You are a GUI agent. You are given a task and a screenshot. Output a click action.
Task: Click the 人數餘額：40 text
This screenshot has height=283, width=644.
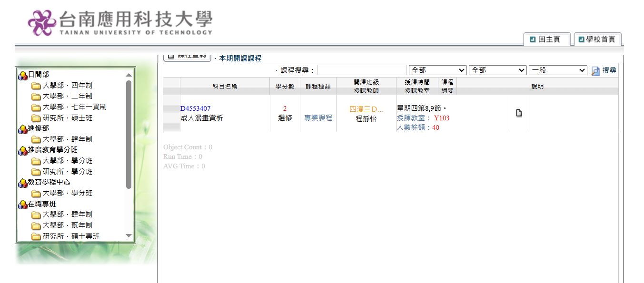click(x=418, y=127)
